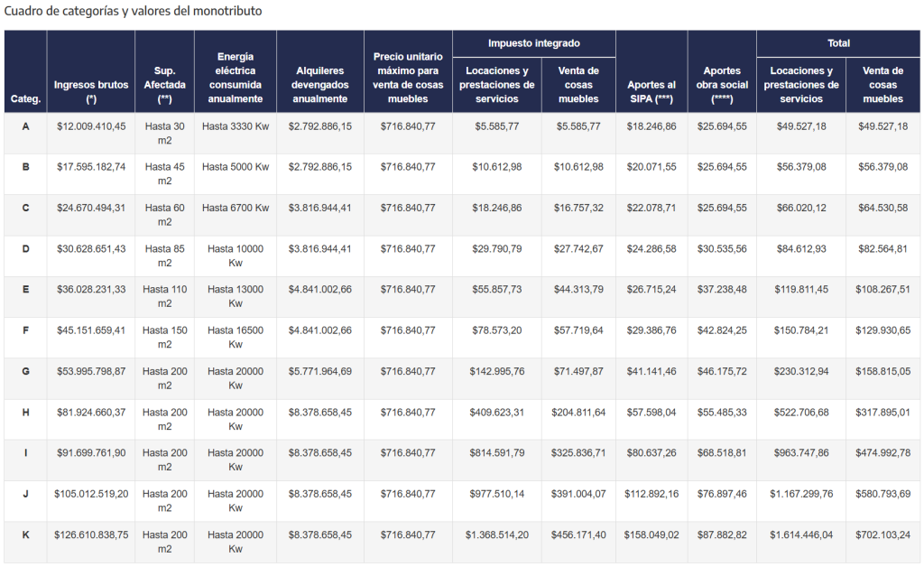This screenshot has height=567, width=924.
Task: Click the Hasta 110 m2 cell
Action: pos(164,296)
